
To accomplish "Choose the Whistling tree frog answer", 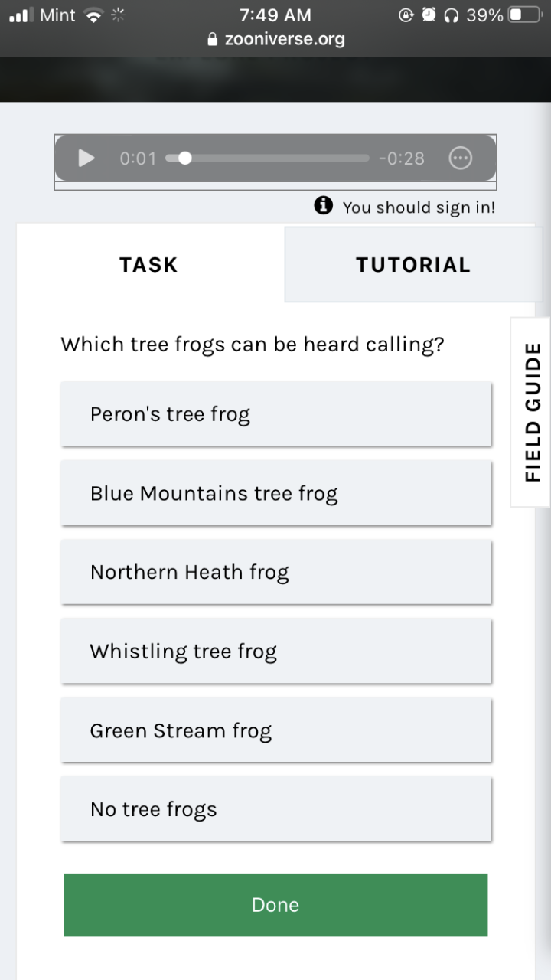I will (x=275, y=651).
